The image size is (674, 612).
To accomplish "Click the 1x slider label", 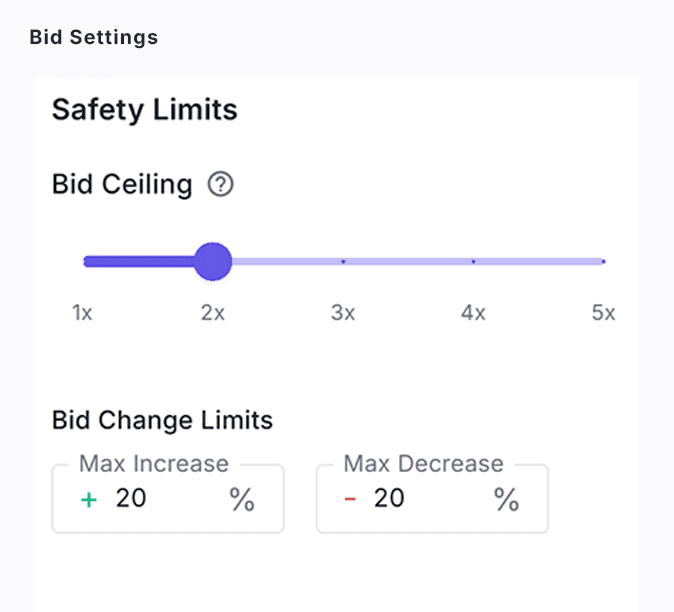I will pos(82,313).
